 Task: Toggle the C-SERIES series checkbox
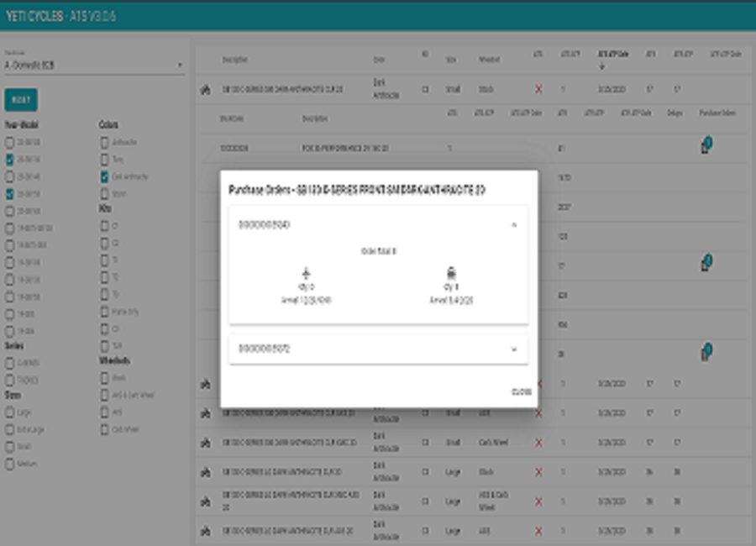9,363
